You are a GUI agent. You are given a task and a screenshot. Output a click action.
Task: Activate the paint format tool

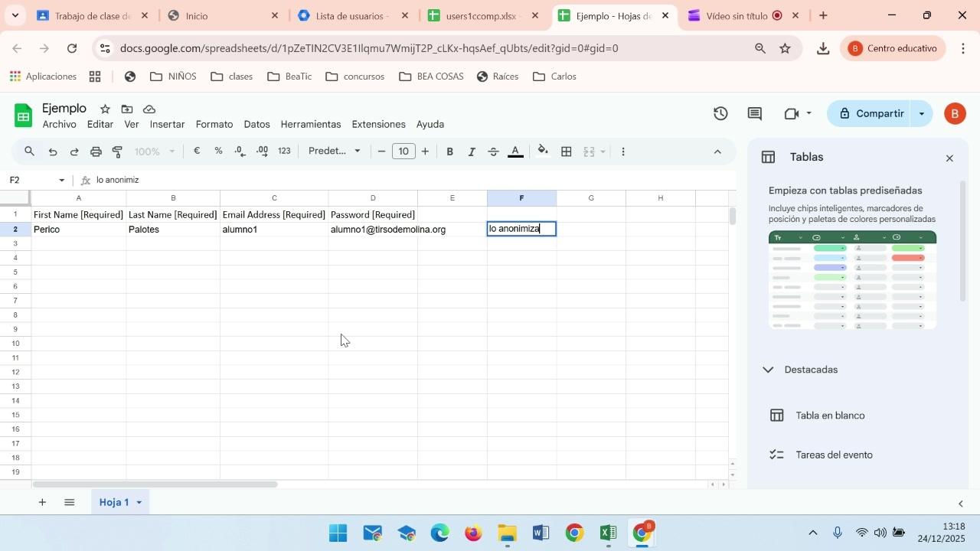click(x=117, y=152)
